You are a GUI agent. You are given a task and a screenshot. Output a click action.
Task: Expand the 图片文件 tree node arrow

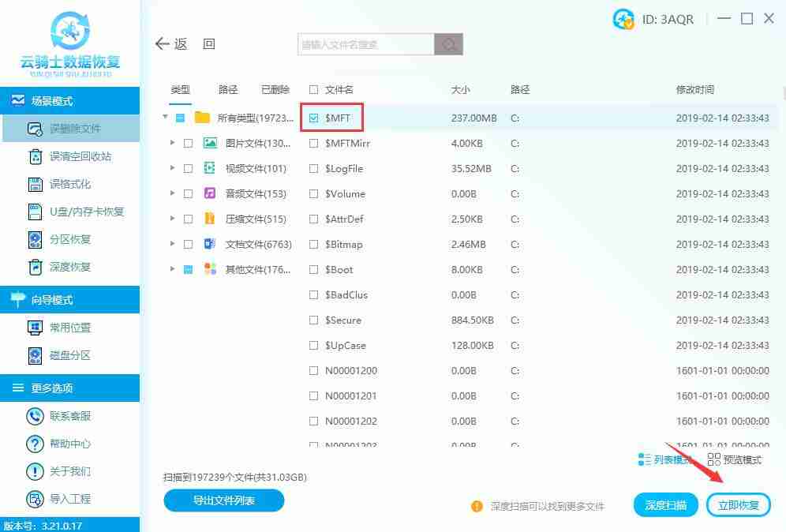[173, 143]
